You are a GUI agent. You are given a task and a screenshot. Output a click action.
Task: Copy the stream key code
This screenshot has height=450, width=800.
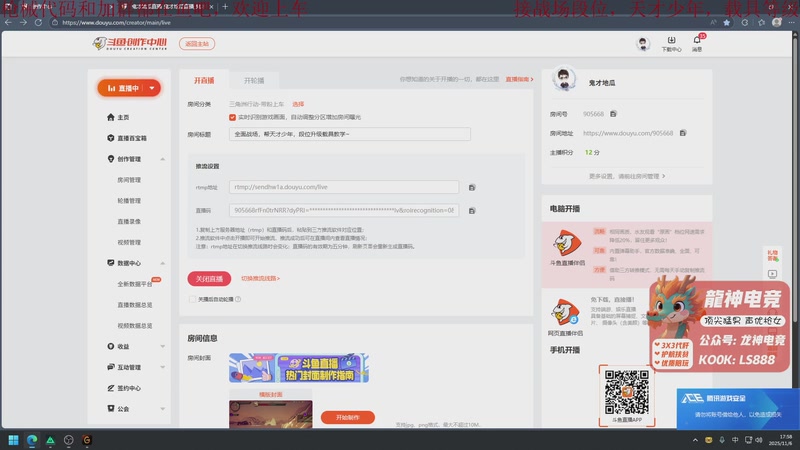tap(472, 210)
